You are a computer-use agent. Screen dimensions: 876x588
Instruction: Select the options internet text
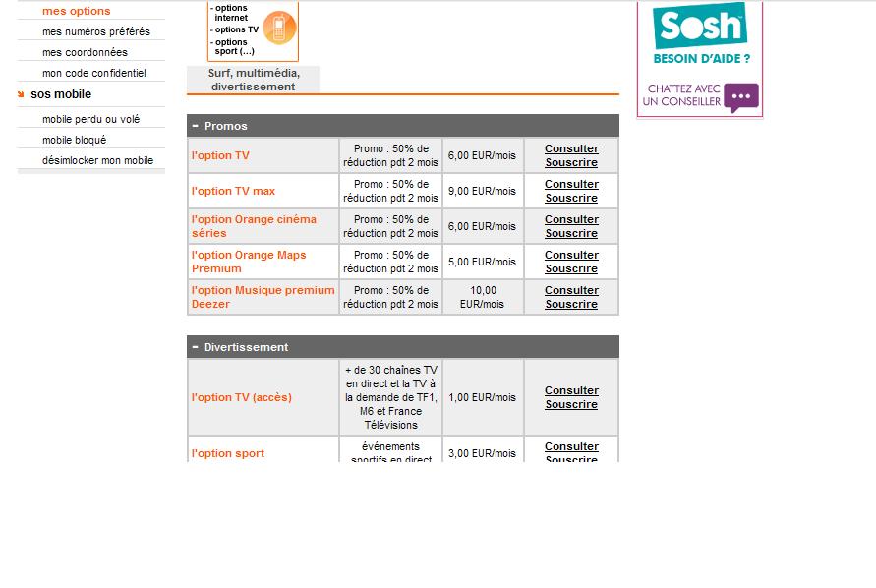click(x=230, y=13)
